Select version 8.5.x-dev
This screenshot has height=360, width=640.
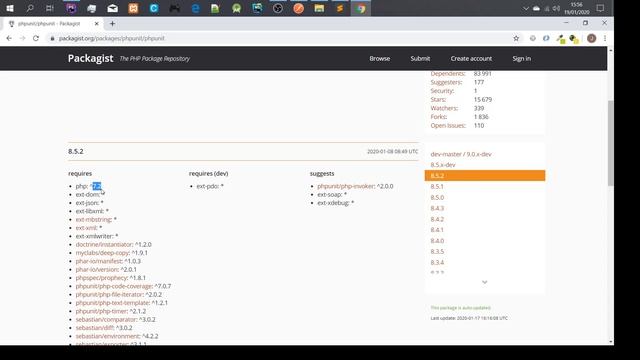443,164
